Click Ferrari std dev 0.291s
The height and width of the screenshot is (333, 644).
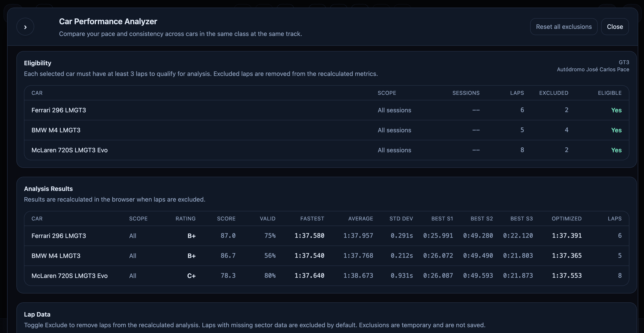coord(402,236)
